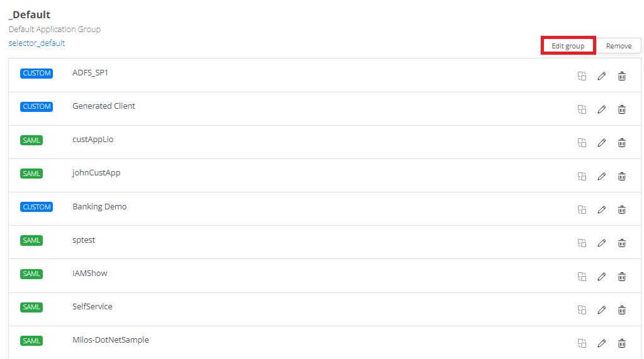Select the IAMShow application name

point(90,273)
